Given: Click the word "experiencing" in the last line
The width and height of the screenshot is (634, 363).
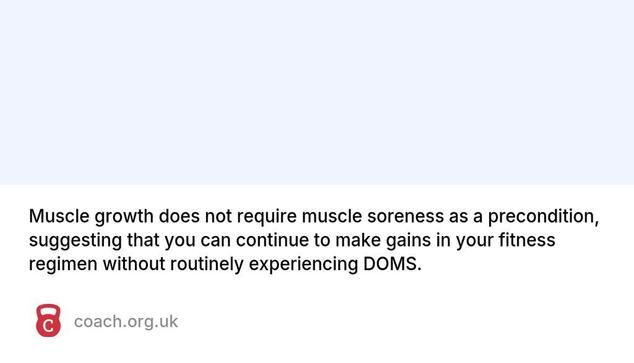Looking at the screenshot, I should (303, 265).
